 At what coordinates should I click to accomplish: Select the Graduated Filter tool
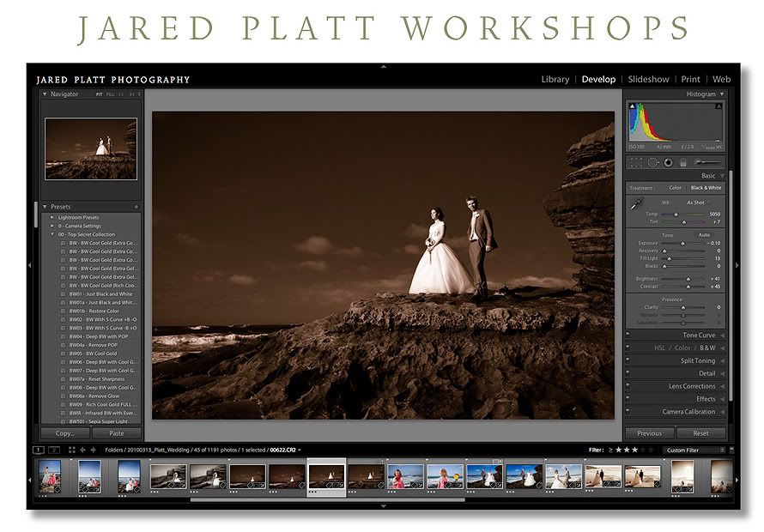(x=683, y=162)
